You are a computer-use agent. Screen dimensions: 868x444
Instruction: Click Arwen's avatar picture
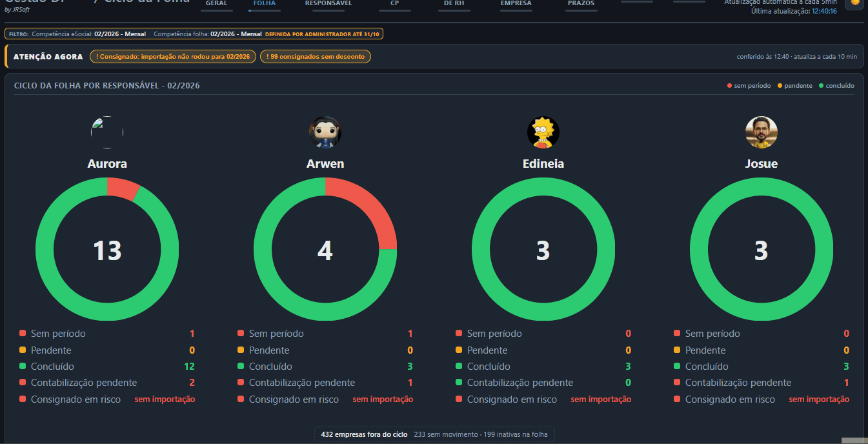pos(325,132)
